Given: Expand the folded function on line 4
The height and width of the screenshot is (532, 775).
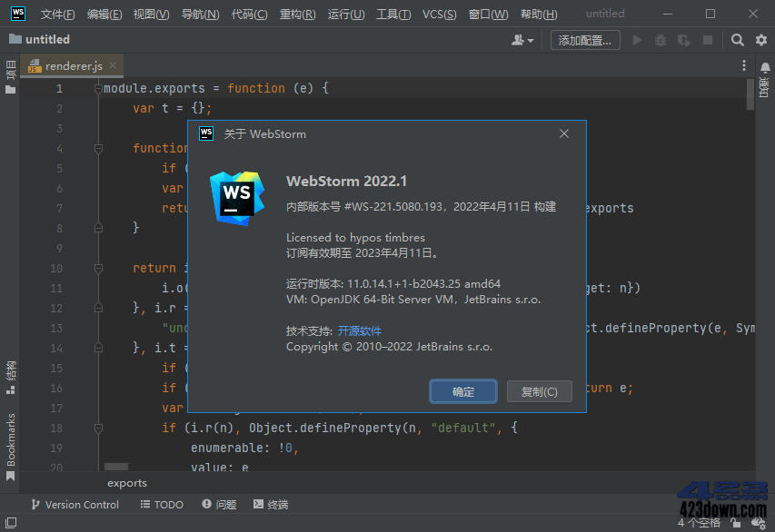Looking at the screenshot, I should (98, 148).
